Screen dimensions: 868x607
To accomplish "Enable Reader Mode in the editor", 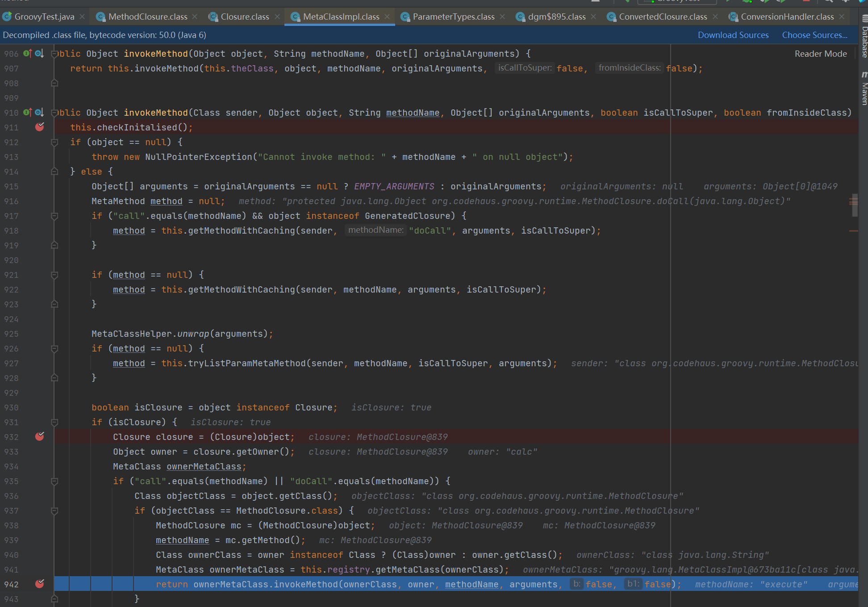I will [x=820, y=54].
